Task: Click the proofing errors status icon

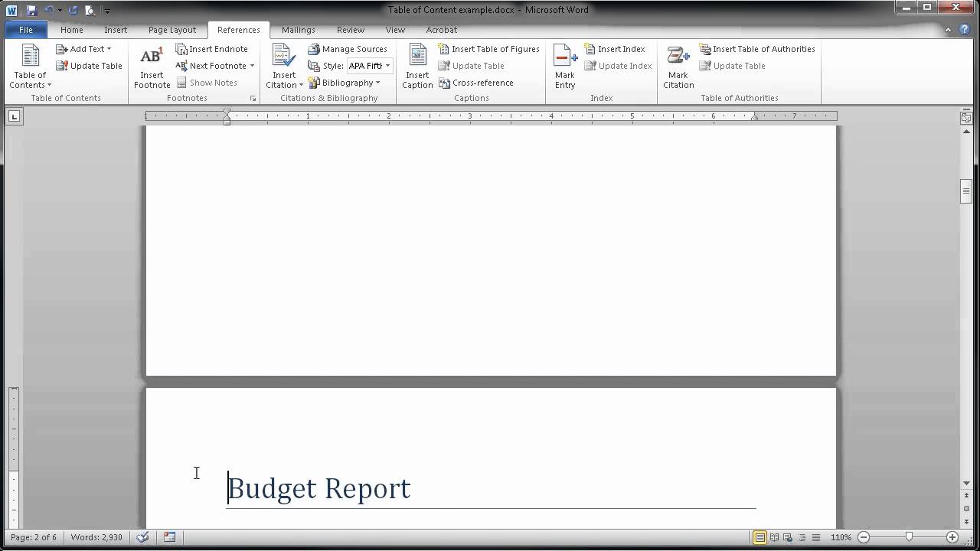Action: point(142,537)
